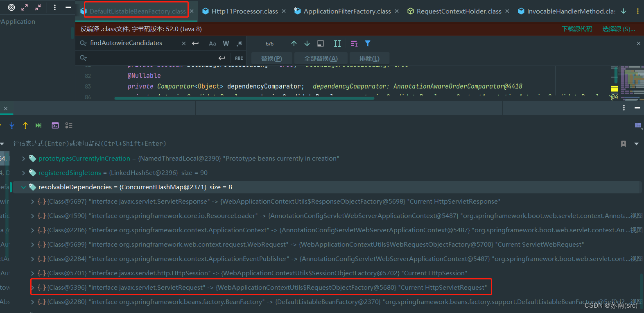Click new line icon in find field
The width and height of the screenshot is (644, 313).
(195, 43)
